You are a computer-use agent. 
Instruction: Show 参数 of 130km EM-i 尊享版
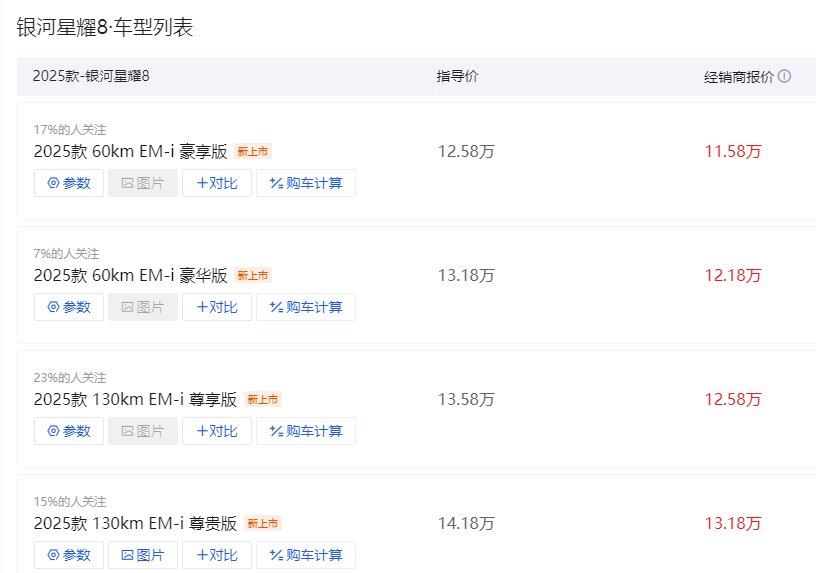69,431
